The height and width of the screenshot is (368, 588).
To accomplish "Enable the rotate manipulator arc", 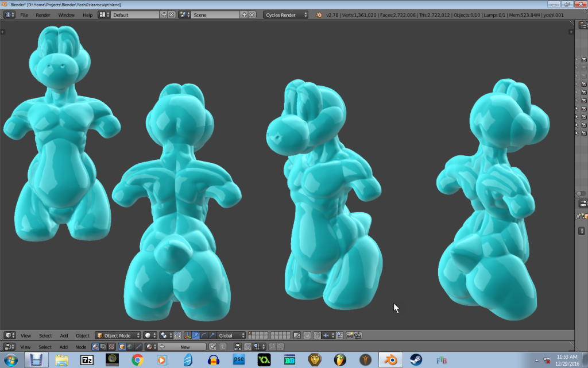I will point(204,335).
